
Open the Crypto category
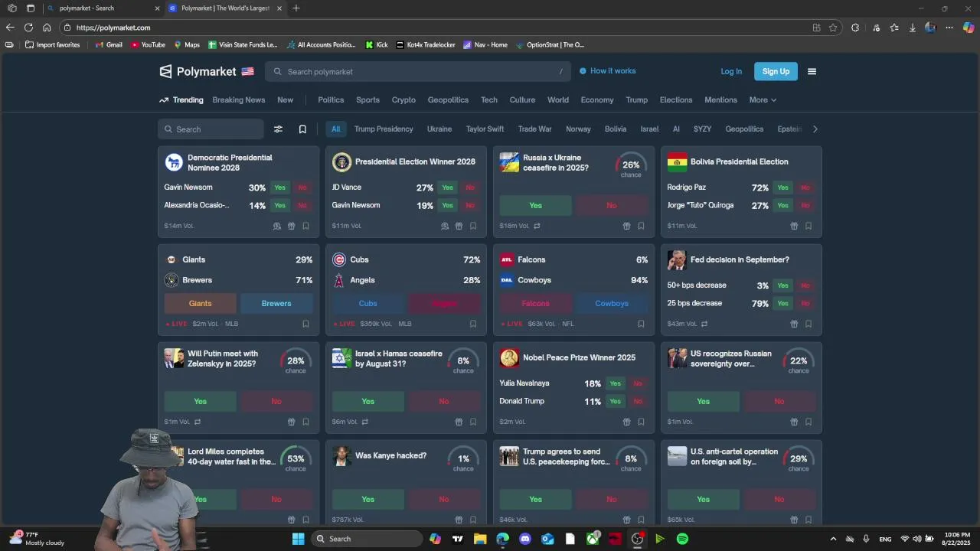(x=403, y=100)
